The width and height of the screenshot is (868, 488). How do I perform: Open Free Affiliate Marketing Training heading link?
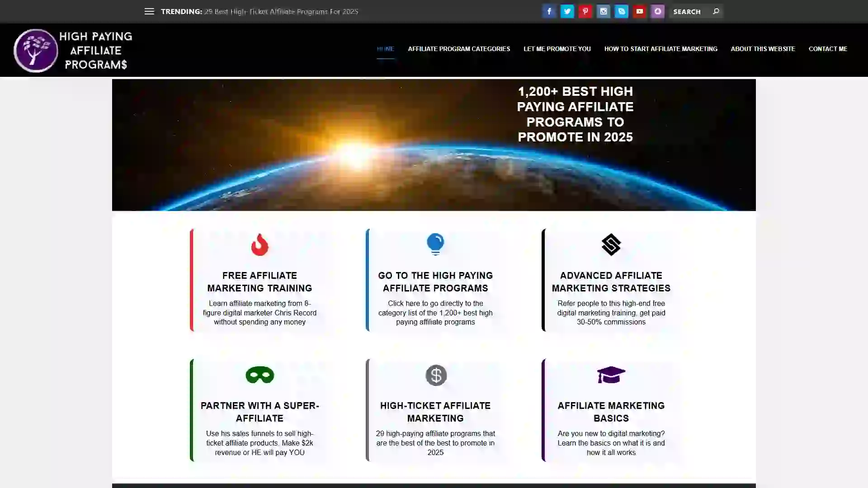click(x=259, y=282)
